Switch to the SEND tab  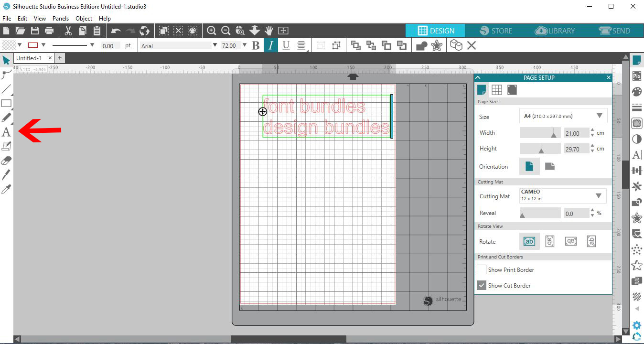click(614, 31)
